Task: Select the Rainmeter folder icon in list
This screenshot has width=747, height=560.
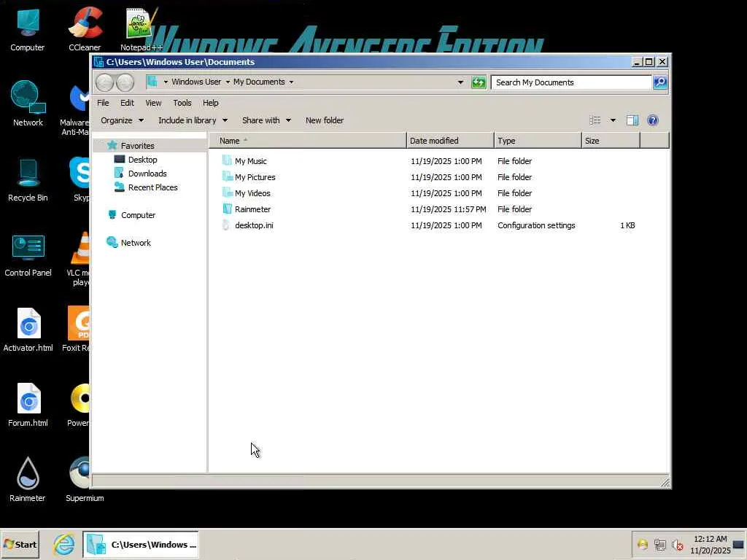Action: click(x=228, y=209)
